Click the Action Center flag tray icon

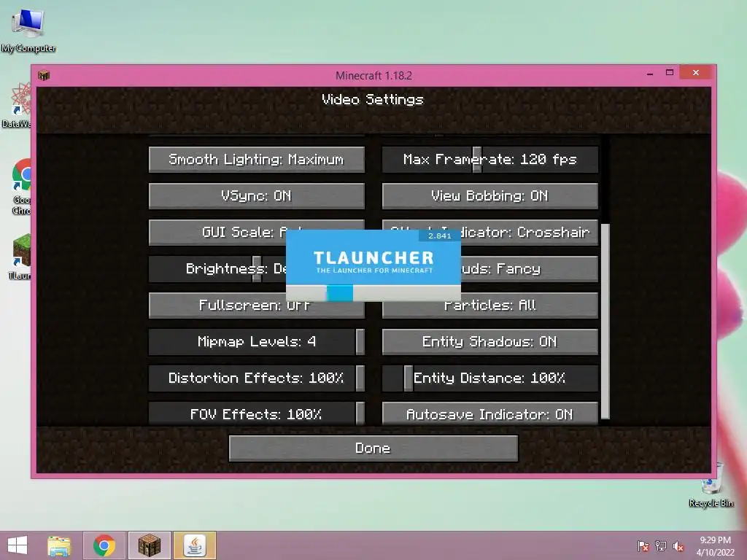(643, 546)
